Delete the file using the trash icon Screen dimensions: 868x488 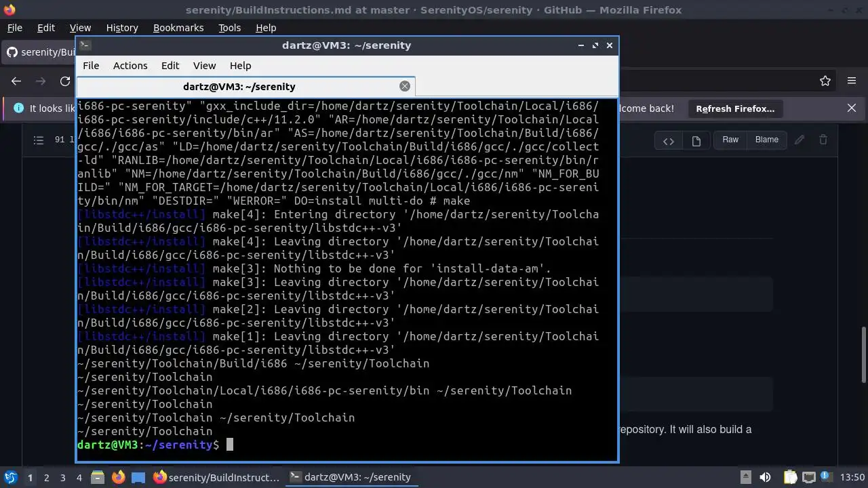(823, 140)
